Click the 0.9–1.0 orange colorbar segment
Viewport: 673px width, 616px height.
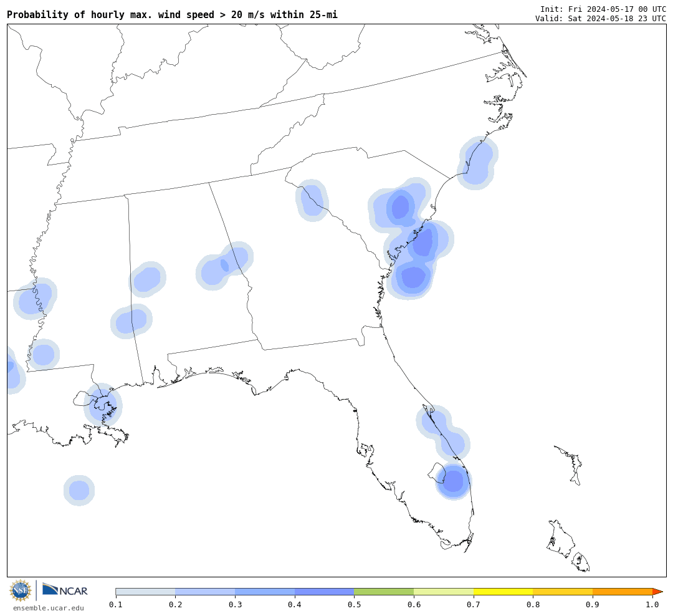(623, 592)
